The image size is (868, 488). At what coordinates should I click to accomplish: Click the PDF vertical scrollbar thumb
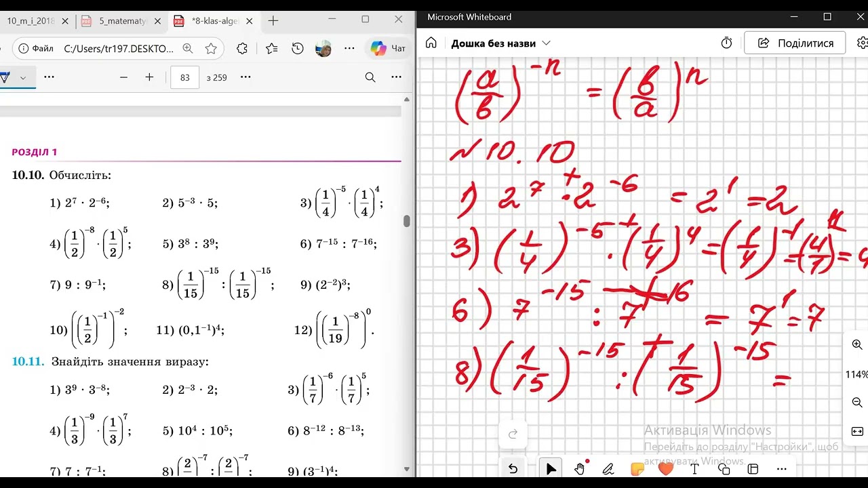pos(406,221)
